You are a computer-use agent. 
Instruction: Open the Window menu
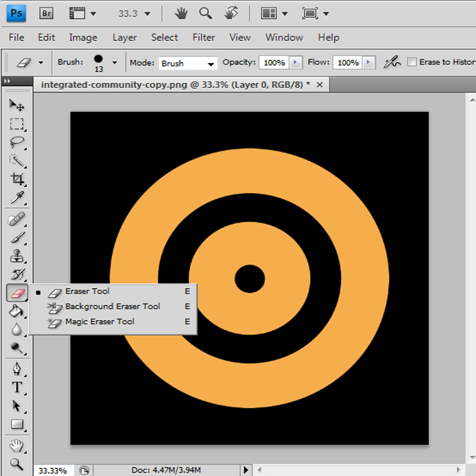(284, 37)
